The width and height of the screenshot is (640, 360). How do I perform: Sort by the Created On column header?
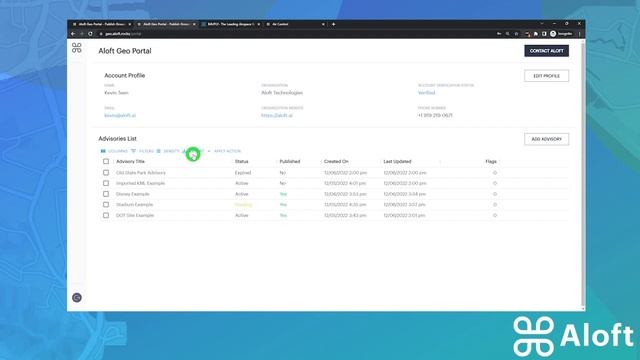click(x=336, y=162)
